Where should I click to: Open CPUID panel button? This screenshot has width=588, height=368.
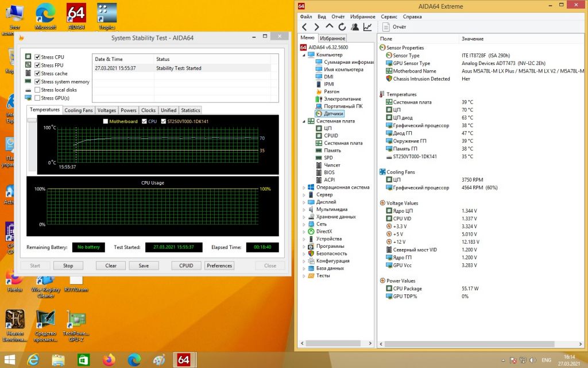click(186, 266)
